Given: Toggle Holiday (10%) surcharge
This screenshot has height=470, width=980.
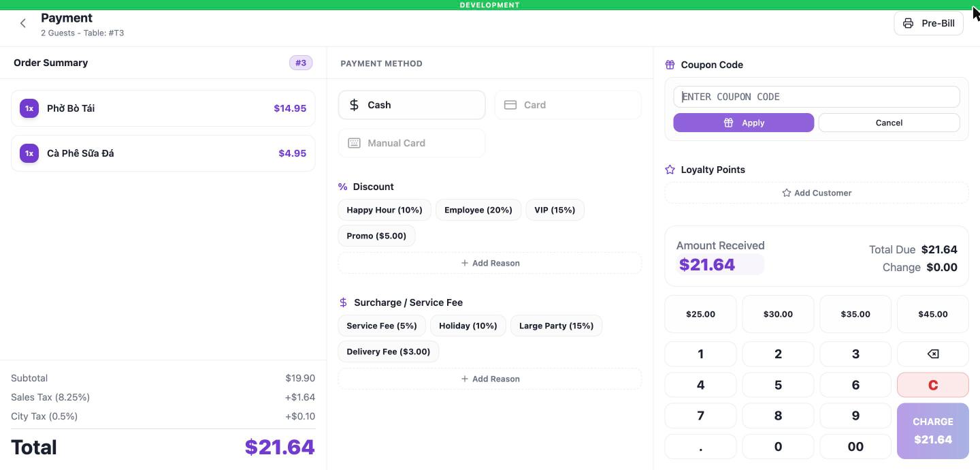Looking at the screenshot, I should tap(468, 326).
